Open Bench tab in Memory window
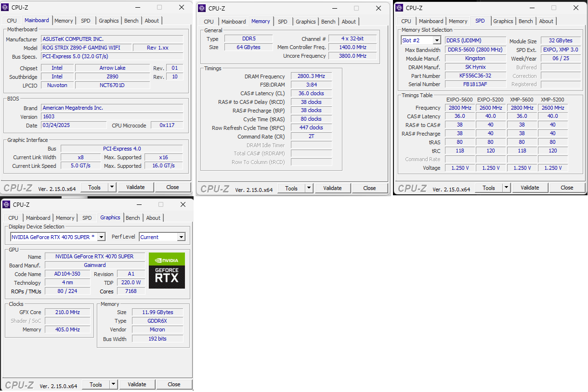This screenshot has width=588, height=392. (328, 22)
